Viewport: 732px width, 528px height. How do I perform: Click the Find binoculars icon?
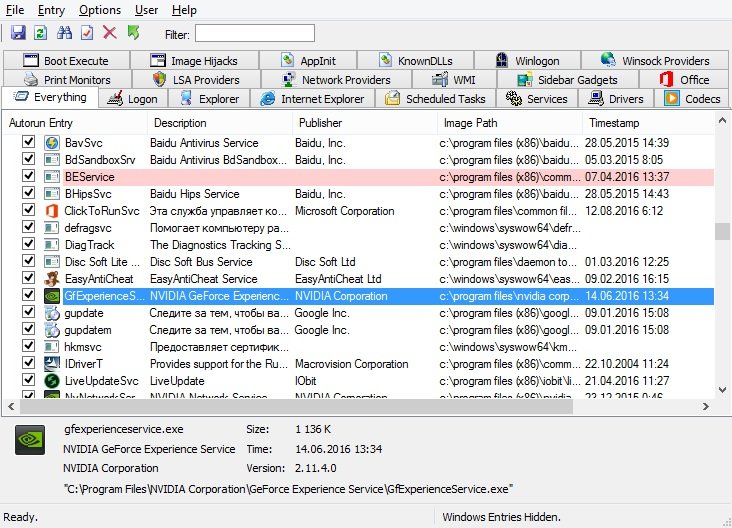64,33
